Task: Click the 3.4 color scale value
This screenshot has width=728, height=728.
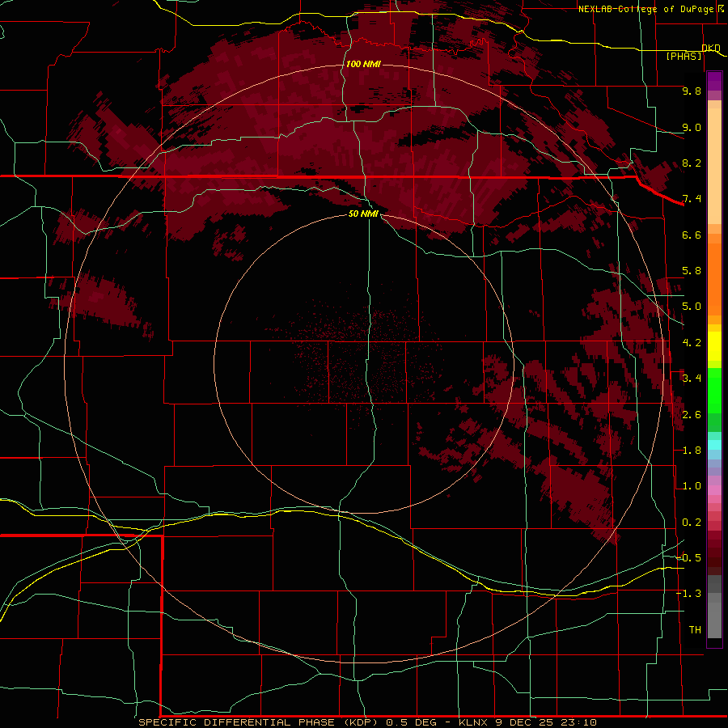Action: 692,379
